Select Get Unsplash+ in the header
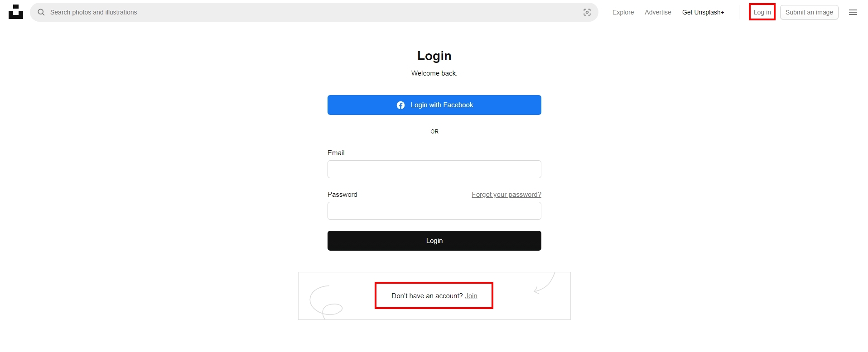The image size is (868, 352). click(x=703, y=12)
